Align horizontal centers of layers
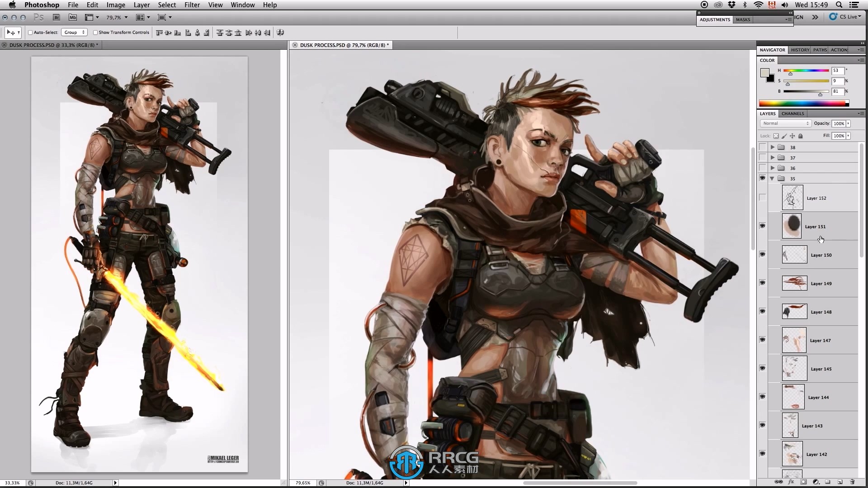 click(198, 33)
